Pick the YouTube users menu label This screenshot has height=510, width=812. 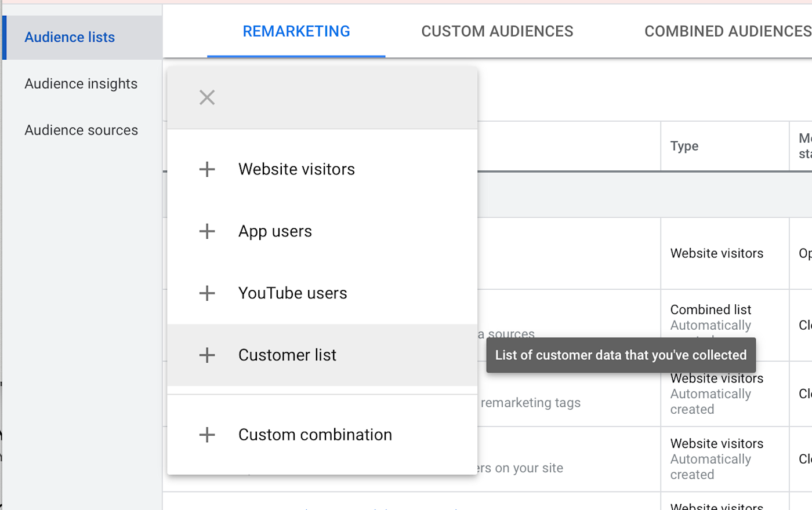(x=292, y=293)
